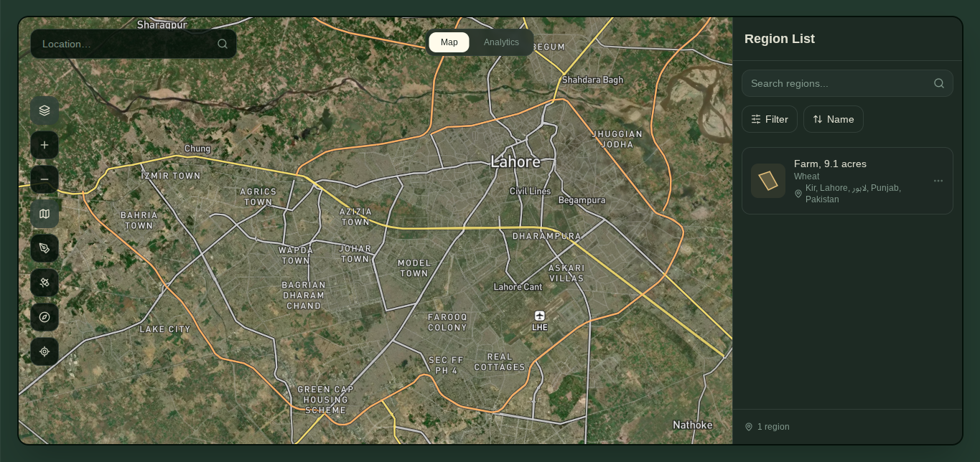The width and height of the screenshot is (980, 462).
Task: Click the Lake City map label
Action: point(165,329)
